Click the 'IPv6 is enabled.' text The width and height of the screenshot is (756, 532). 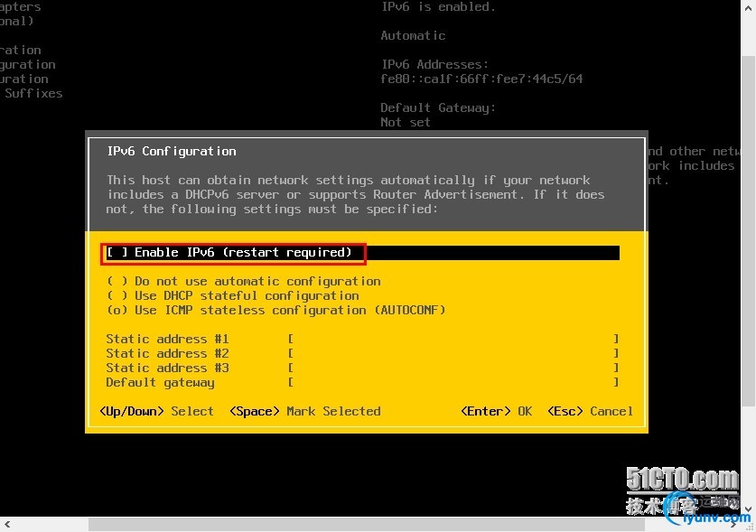(438, 6)
